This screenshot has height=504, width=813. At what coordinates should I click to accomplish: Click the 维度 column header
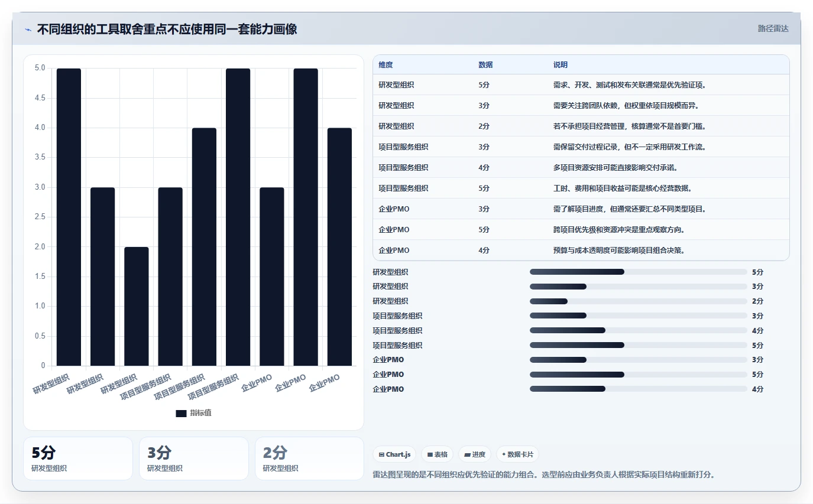(386, 65)
